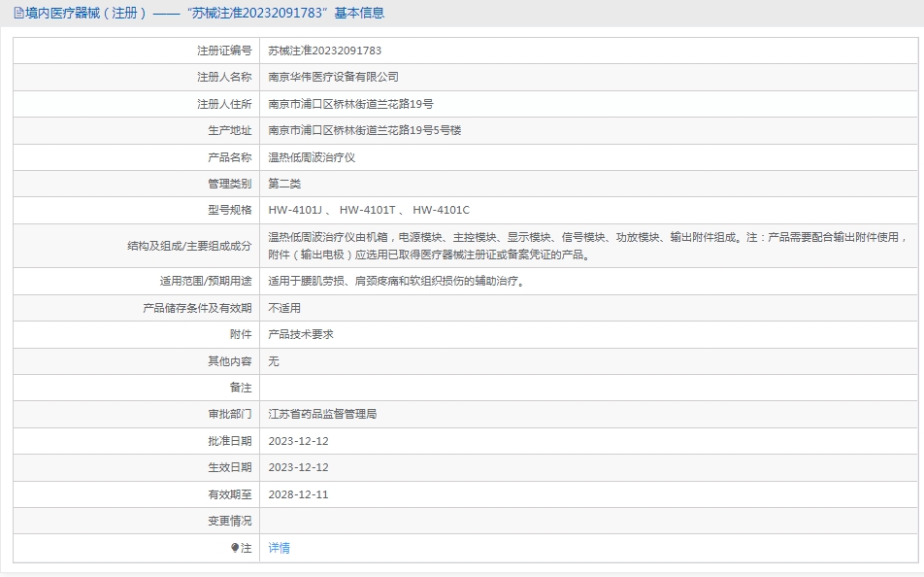The width and height of the screenshot is (924, 577).
Task: Click attachment value 产品技术要求
Action: coord(301,334)
